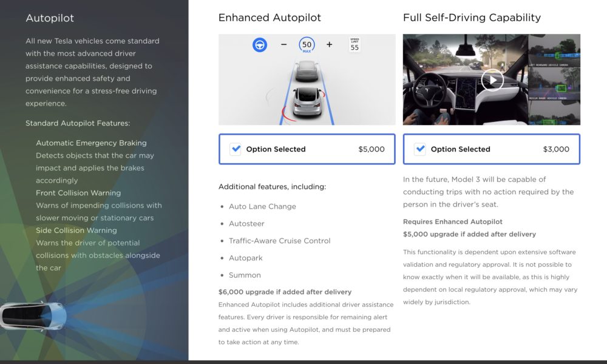Click the speed limit 55 sign icon

354,44
